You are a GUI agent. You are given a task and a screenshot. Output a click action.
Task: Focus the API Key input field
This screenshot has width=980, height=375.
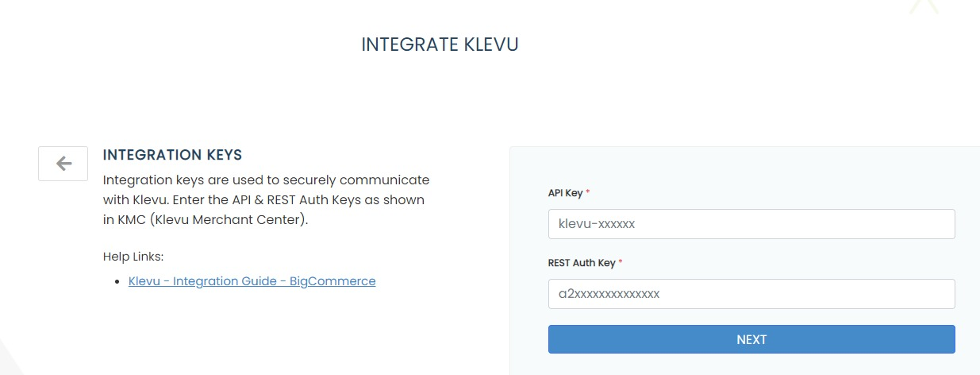coord(751,224)
